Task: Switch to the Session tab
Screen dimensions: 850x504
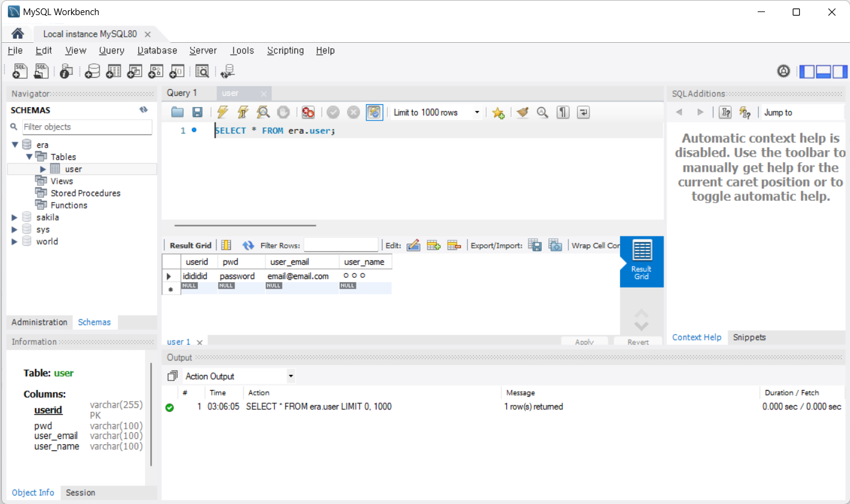Action: [x=80, y=493]
